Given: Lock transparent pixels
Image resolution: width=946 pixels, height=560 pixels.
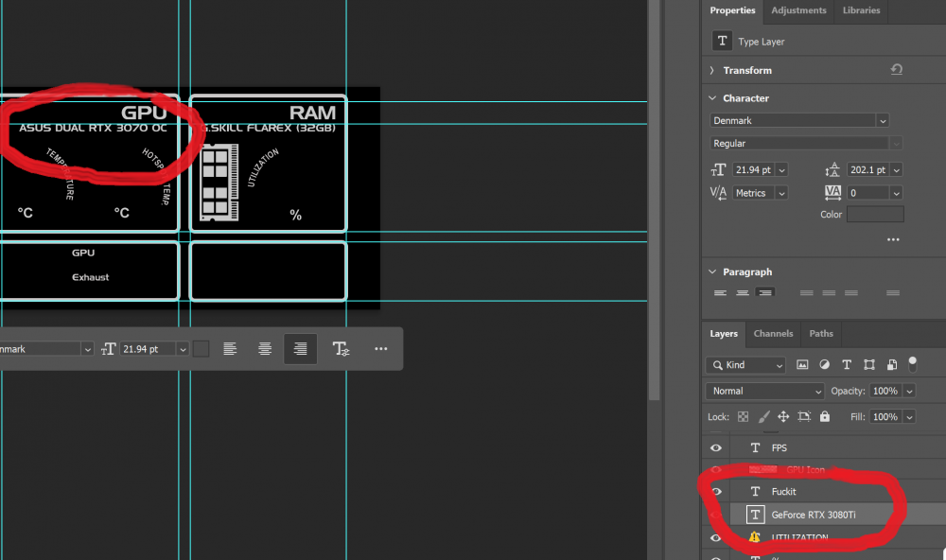Looking at the screenshot, I should pyautogui.click(x=744, y=416).
